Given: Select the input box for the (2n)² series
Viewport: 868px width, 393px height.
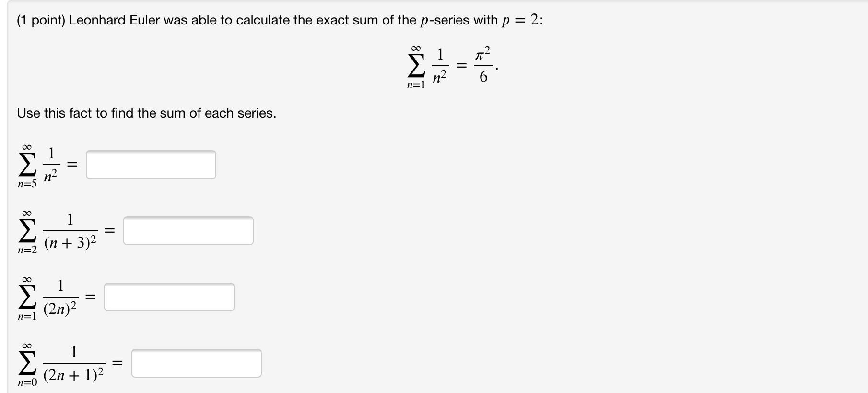Looking at the screenshot, I should pyautogui.click(x=168, y=297).
